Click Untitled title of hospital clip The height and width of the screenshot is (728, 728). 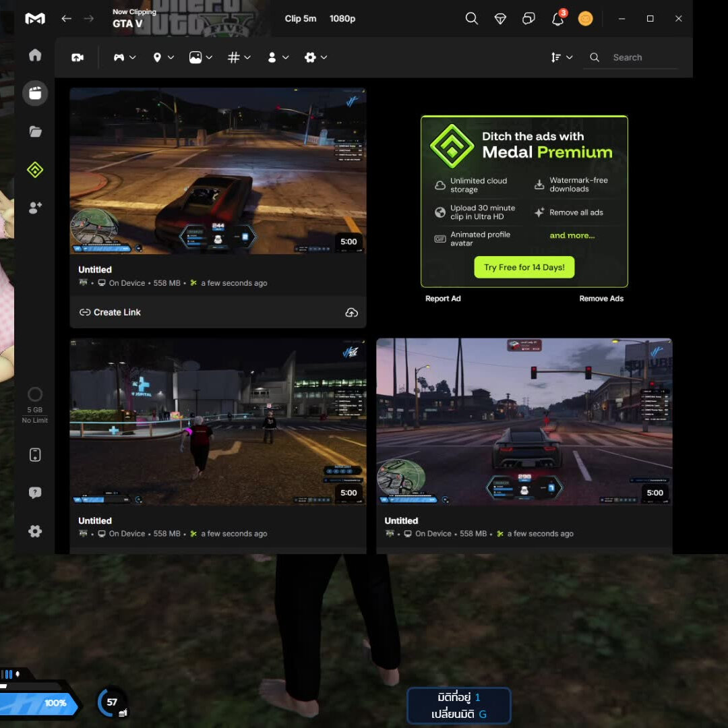95,521
